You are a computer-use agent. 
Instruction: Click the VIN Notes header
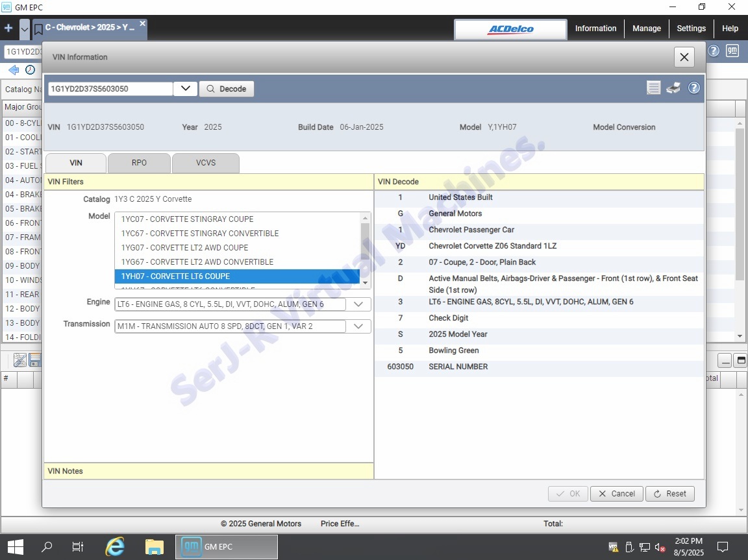[x=208, y=471]
